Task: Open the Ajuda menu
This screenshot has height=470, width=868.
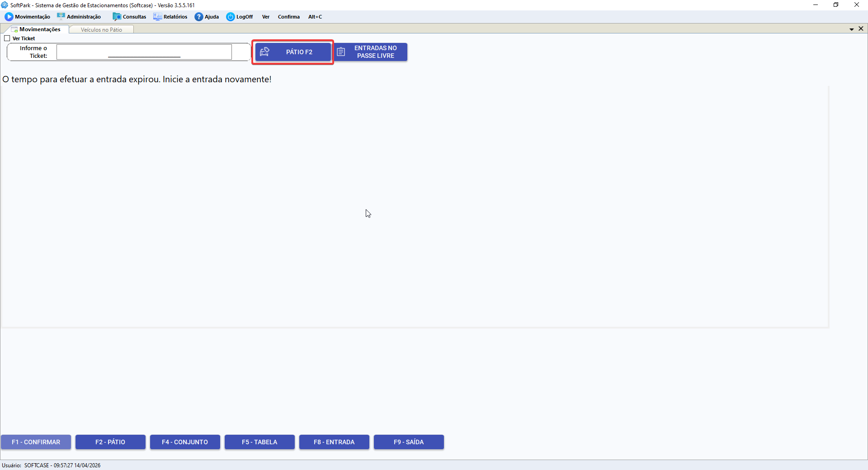Action: 207,17
